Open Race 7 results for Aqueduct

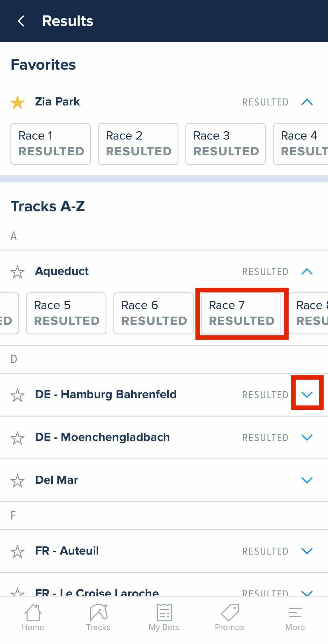[x=241, y=313]
